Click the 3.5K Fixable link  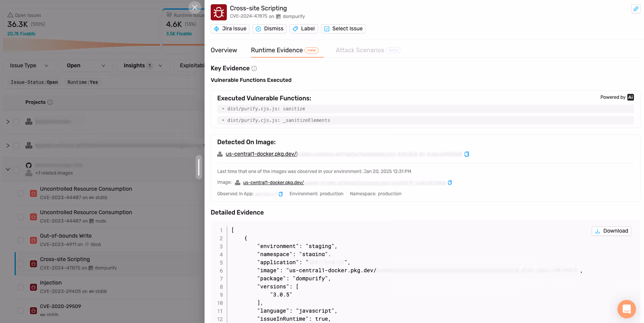coord(179,34)
